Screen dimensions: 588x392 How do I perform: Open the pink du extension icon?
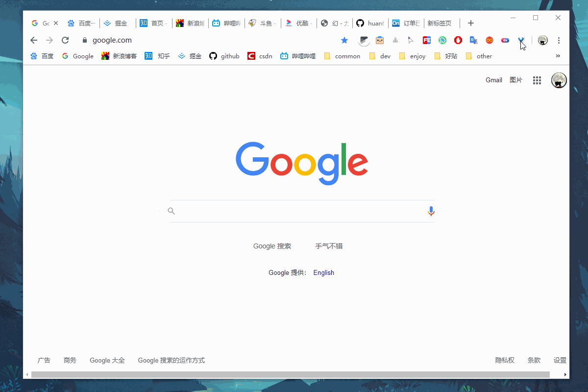505,40
